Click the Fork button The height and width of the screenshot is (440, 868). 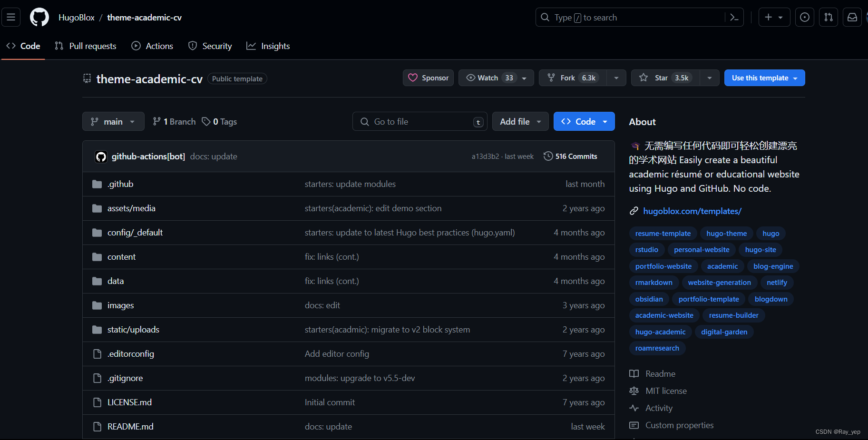(x=572, y=78)
